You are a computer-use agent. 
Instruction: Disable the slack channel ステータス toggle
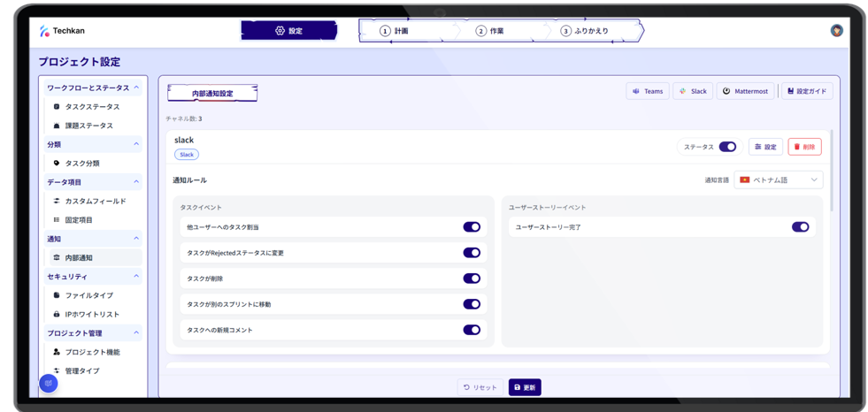727,147
